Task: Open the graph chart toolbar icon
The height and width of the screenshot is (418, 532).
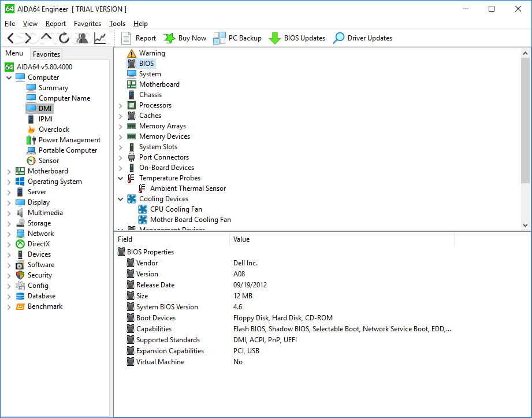Action: pyautogui.click(x=100, y=38)
